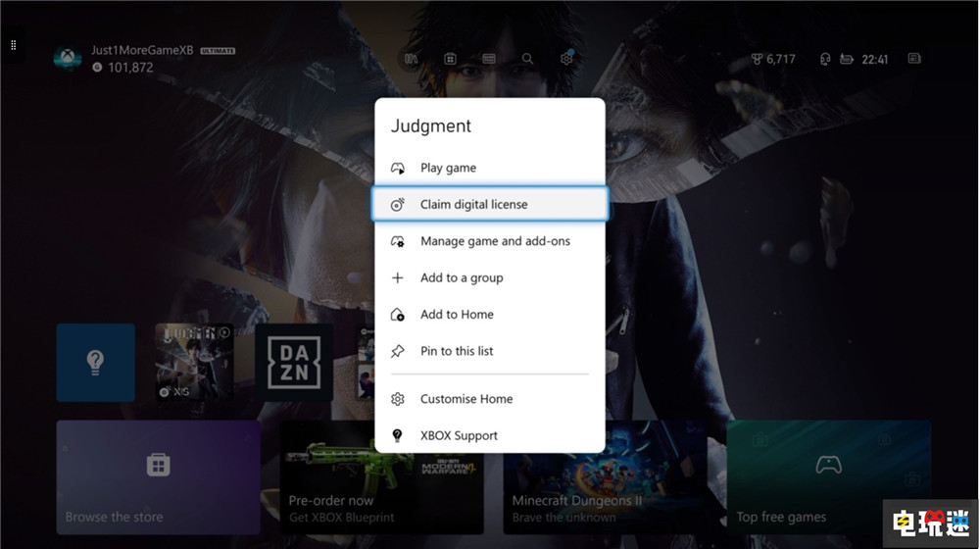Open Manage game and add-ons

click(490, 241)
